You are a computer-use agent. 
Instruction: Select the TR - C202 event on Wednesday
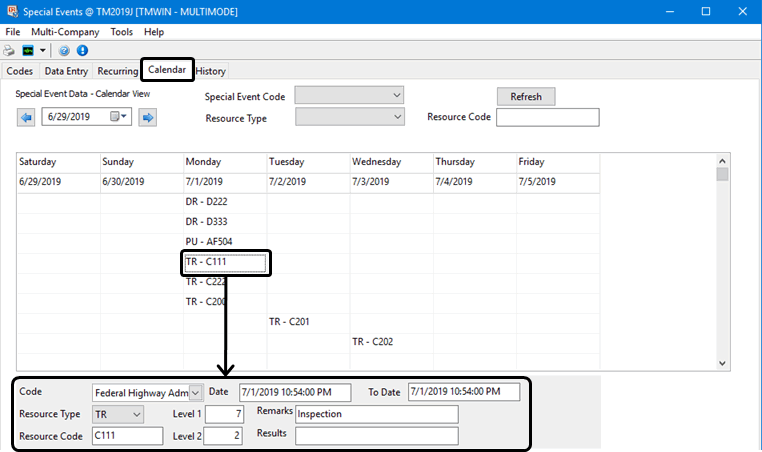point(372,342)
